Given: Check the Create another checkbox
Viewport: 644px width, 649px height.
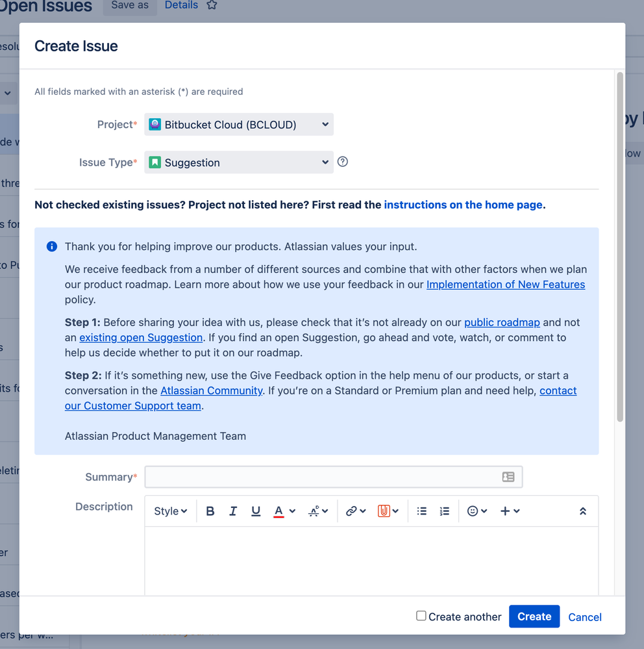Looking at the screenshot, I should tap(421, 616).
